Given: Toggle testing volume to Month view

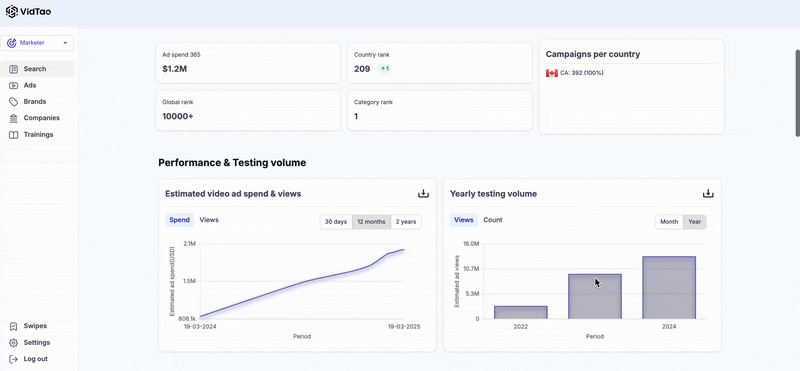Looking at the screenshot, I should 669,222.
